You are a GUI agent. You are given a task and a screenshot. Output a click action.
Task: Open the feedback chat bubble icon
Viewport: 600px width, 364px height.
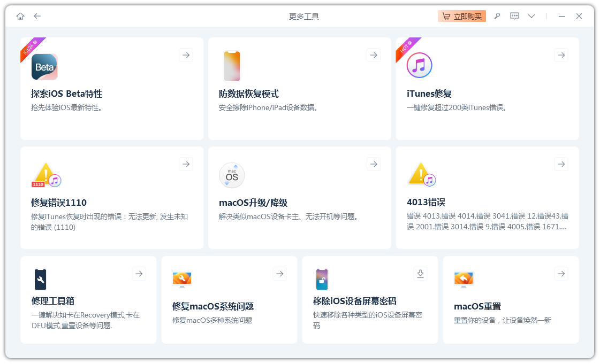514,16
